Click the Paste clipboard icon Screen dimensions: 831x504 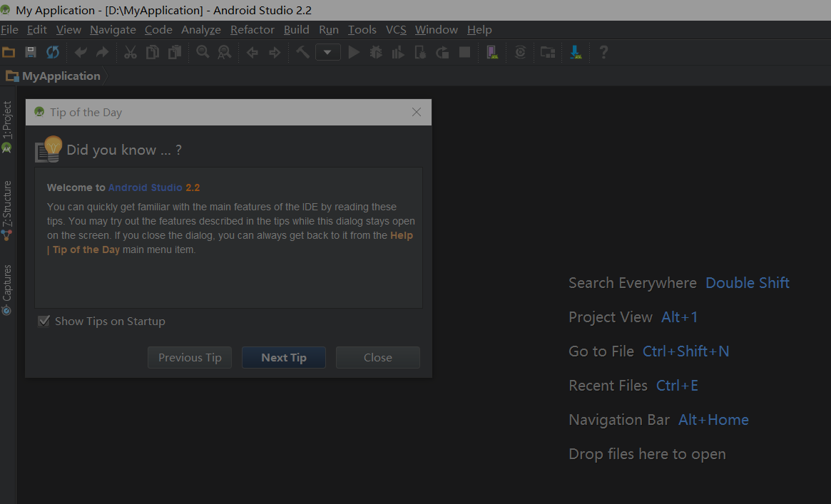coord(175,53)
